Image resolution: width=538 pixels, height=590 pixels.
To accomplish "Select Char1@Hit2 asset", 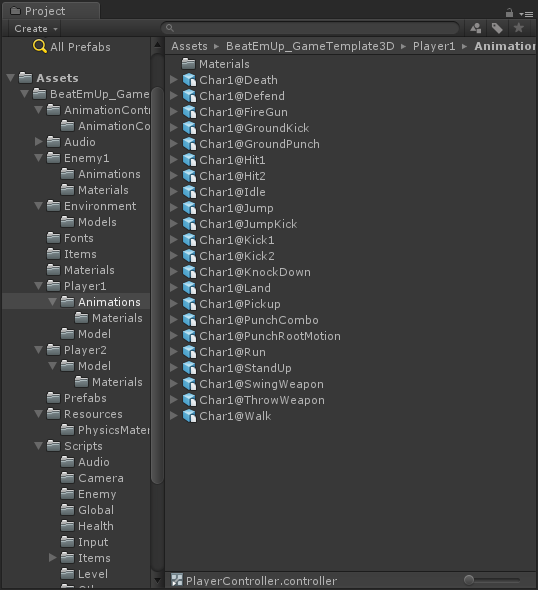I will [x=232, y=176].
